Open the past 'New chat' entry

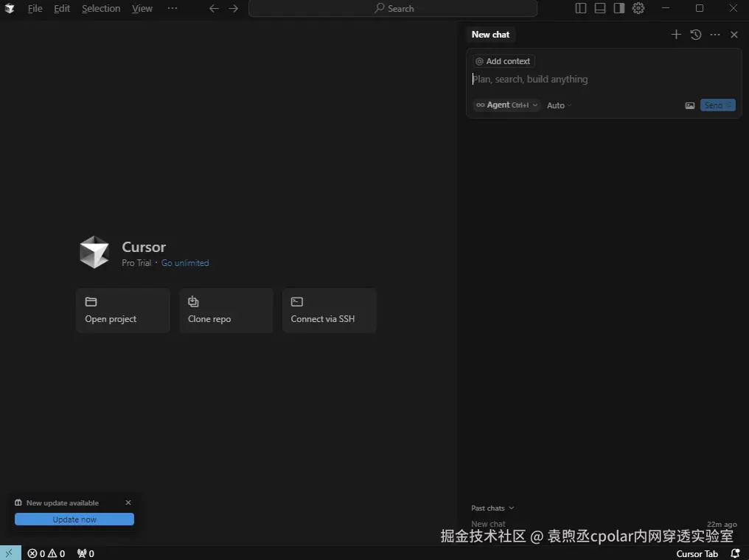(604, 524)
